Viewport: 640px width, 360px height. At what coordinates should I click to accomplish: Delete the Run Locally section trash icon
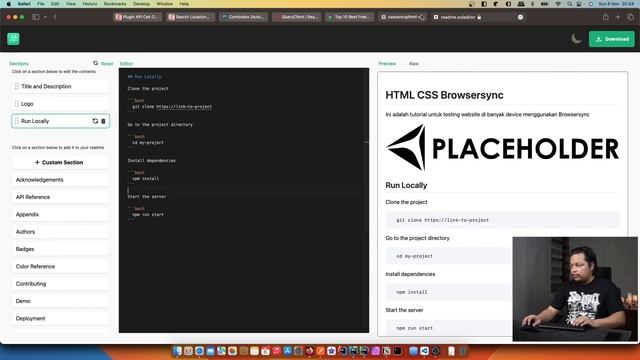coord(103,121)
